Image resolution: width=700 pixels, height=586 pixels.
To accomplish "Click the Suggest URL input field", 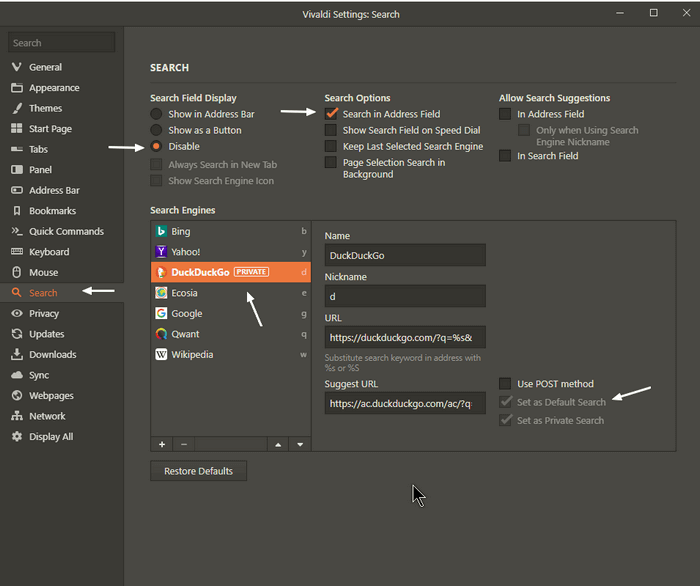I will [405, 403].
